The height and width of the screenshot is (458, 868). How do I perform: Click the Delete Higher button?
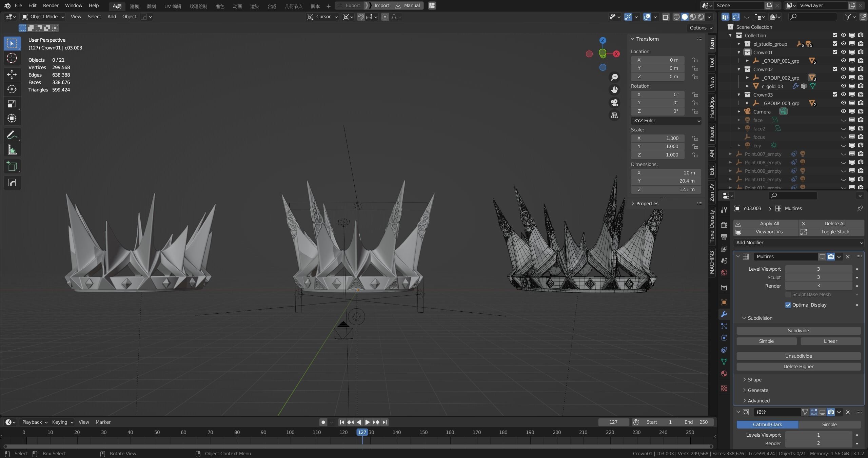[x=798, y=367]
